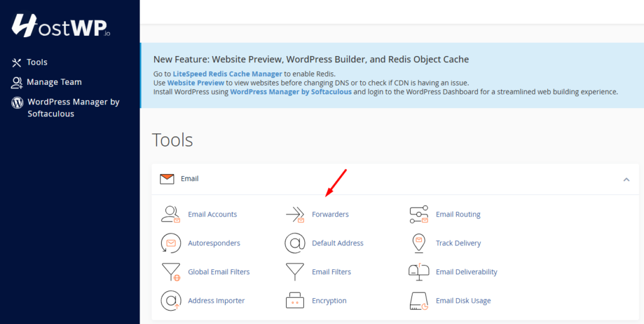
Task: Open Tools in the sidebar menu
Action: pos(37,62)
